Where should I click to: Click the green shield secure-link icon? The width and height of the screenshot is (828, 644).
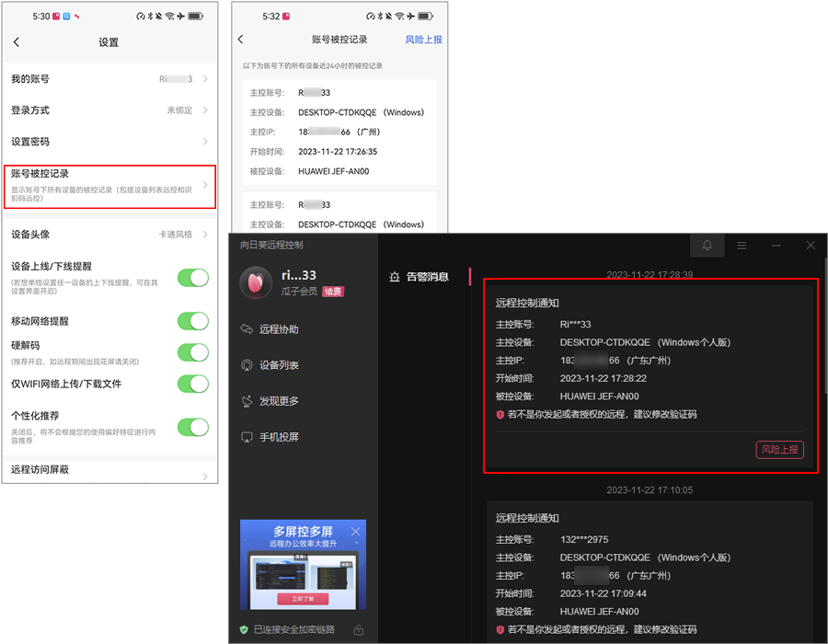[244, 629]
